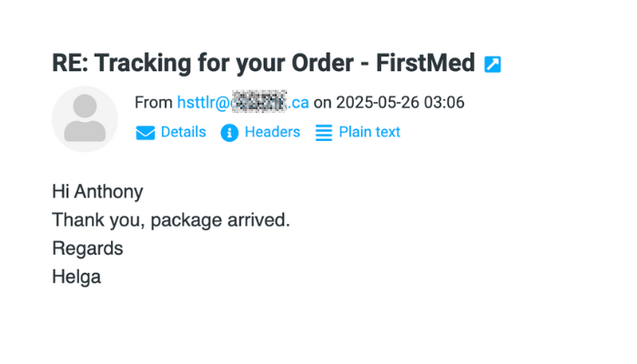Click the FirstMed word in the subject
The image size is (637, 364).
click(x=425, y=63)
